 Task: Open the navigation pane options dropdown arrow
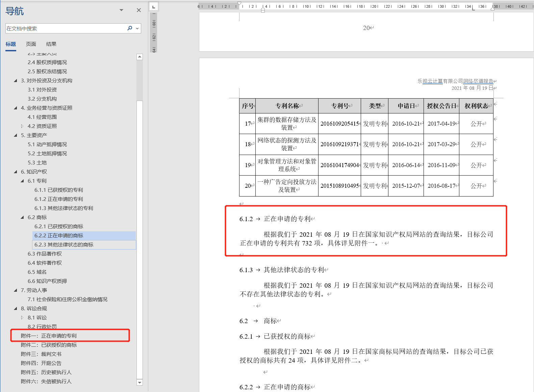(121, 10)
